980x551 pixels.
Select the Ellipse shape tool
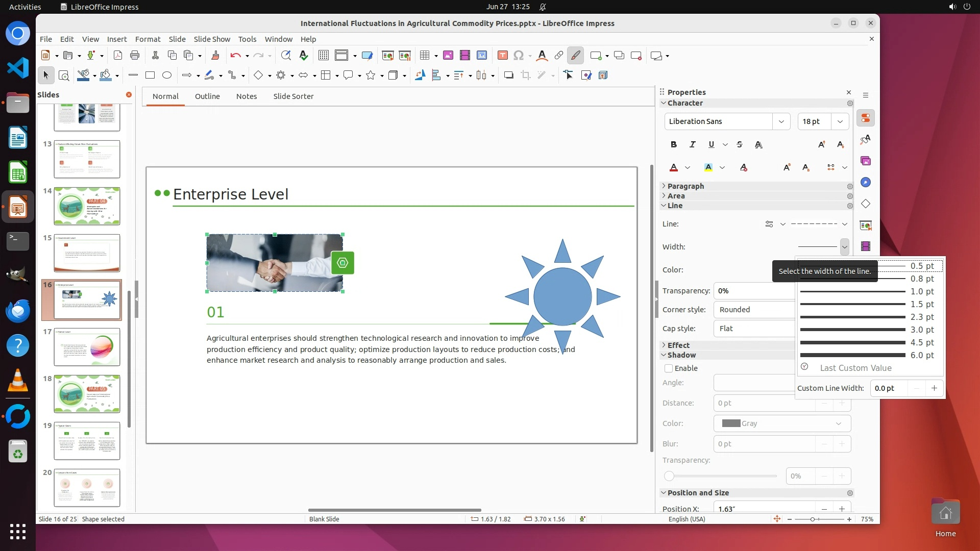click(166, 76)
